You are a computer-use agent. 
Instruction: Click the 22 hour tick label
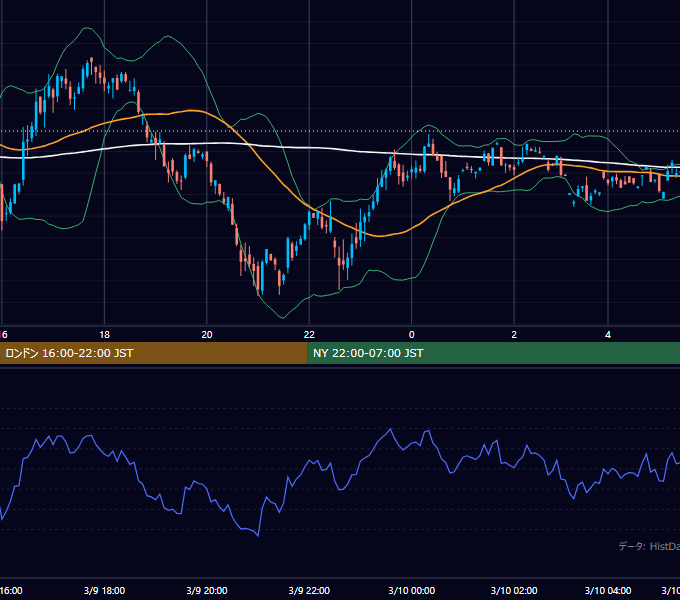pyautogui.click(x=309, y=335)
